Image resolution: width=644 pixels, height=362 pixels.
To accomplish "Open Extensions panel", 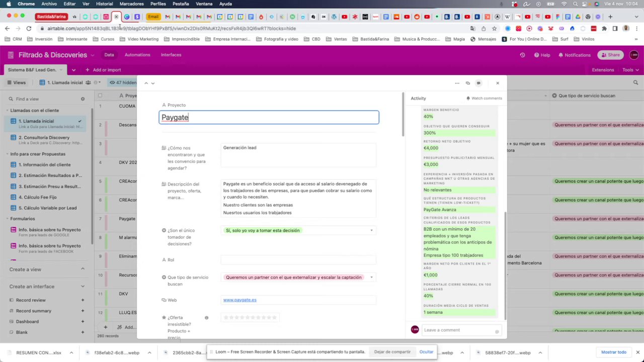I will point(603,70).
